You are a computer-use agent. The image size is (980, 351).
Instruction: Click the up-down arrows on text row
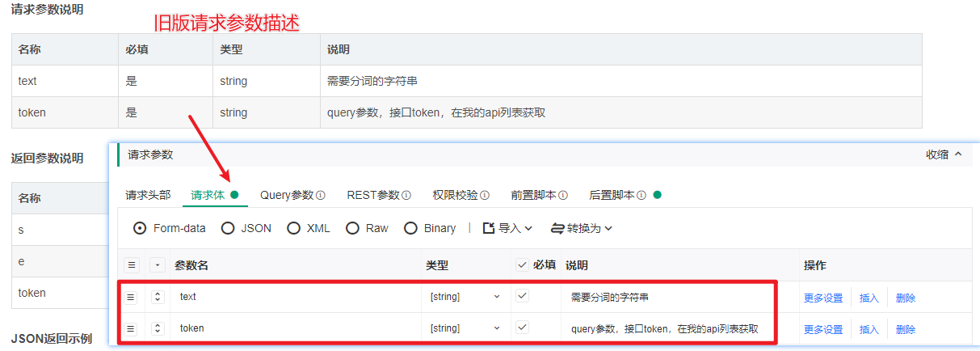coord(158,297)
